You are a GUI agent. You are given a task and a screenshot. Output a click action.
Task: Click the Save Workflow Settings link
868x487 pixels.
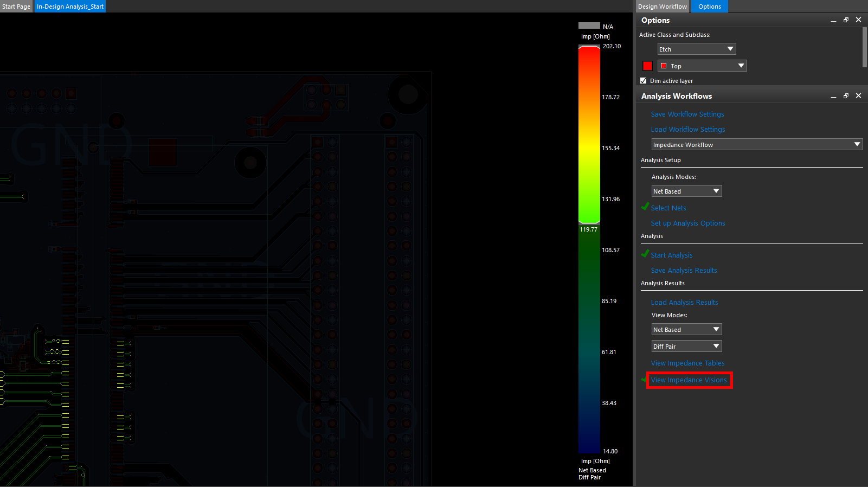point(687,114)
